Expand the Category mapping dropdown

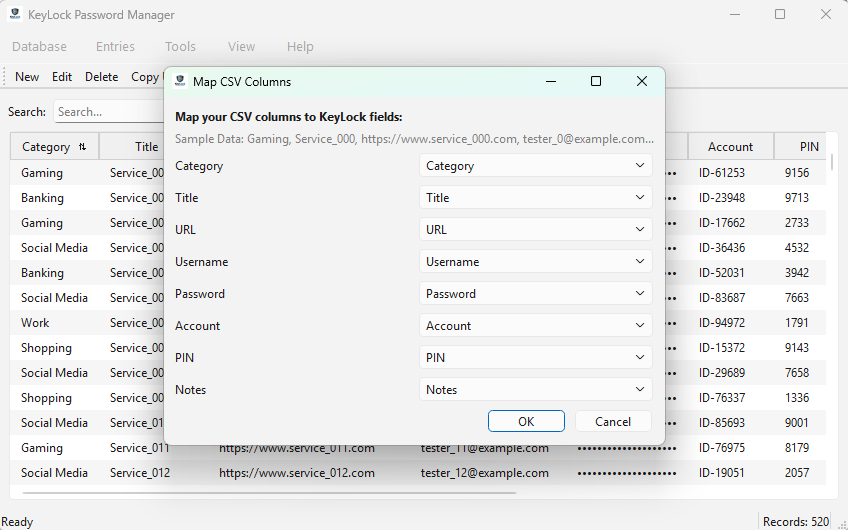[535, 166]
